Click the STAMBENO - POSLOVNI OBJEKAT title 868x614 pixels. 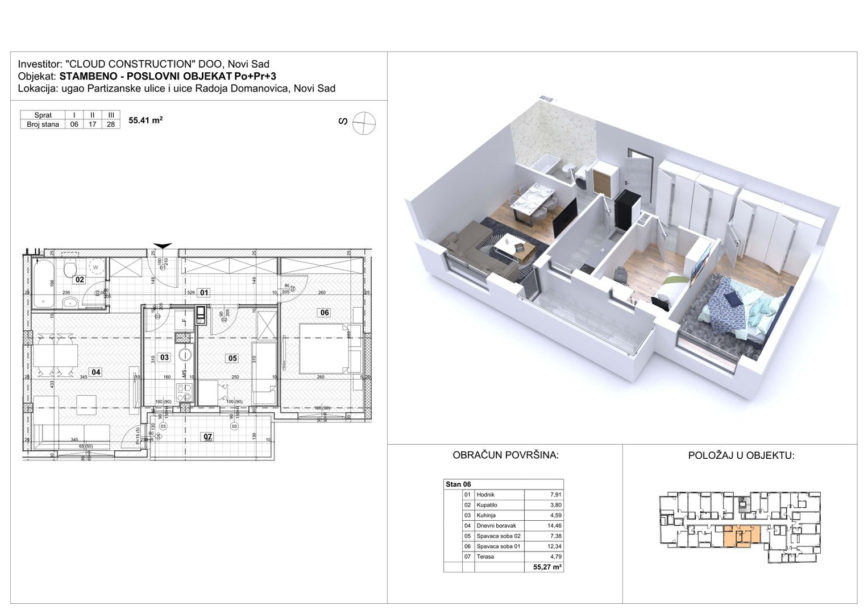click(x=168, y=76)
